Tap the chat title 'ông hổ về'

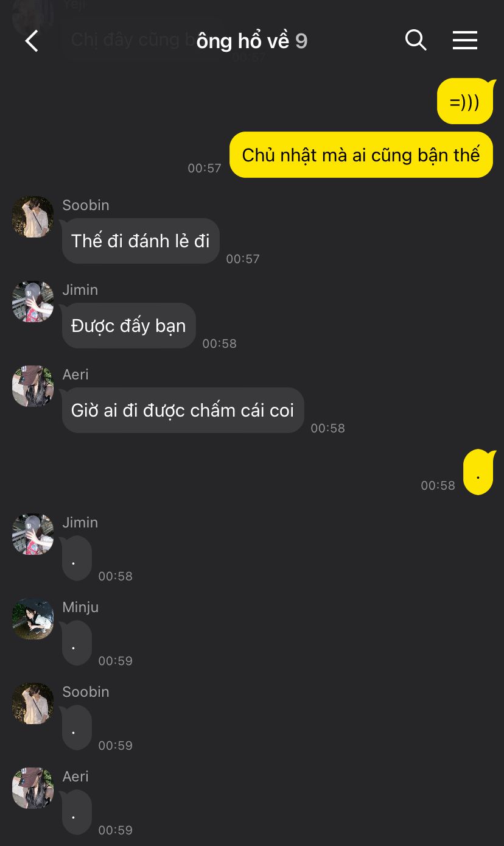243,41
